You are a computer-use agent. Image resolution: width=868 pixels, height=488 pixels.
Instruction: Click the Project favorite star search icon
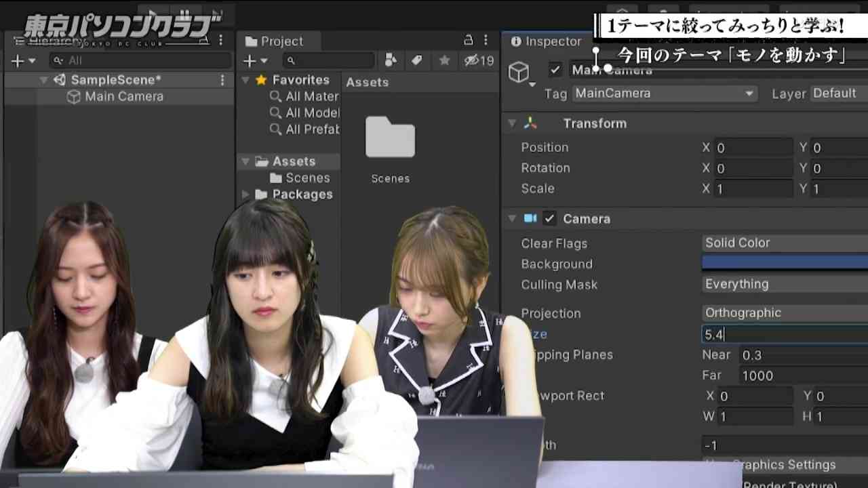tap(444, 61)
